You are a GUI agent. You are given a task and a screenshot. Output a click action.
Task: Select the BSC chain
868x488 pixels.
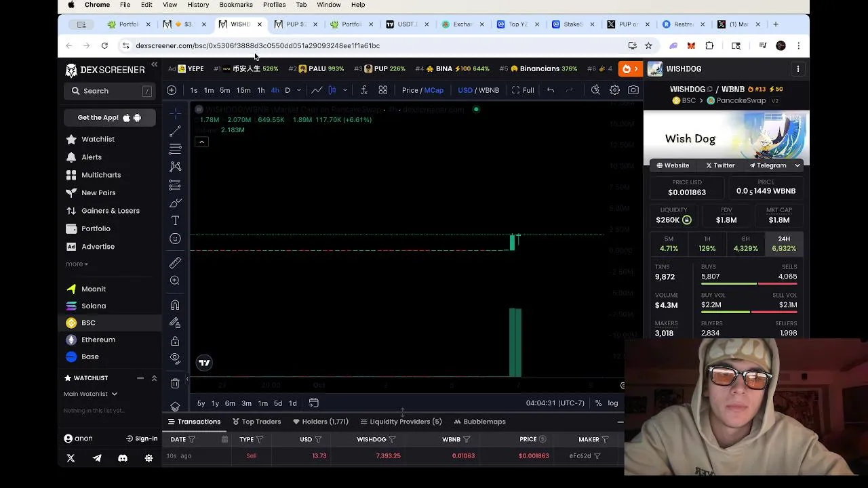tap(88, 323)
